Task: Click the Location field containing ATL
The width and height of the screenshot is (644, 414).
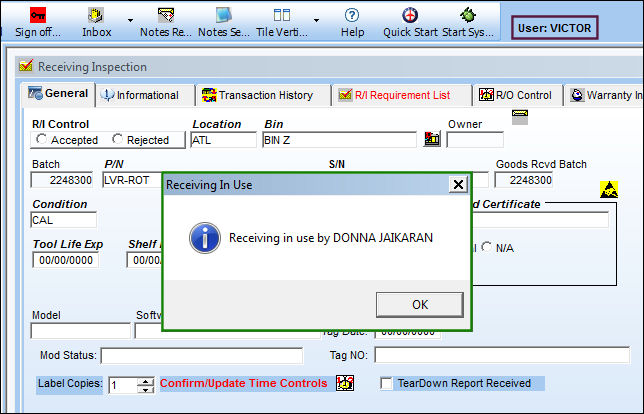Action: coord(223,140)
